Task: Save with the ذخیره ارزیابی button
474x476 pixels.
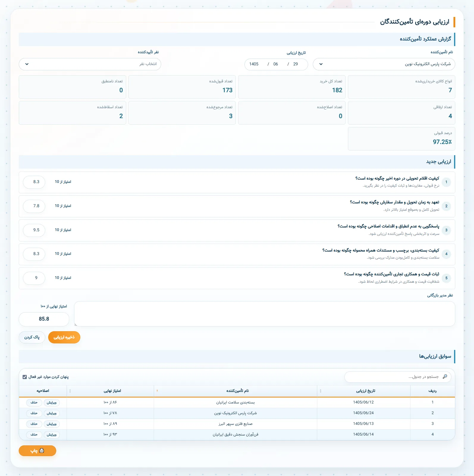Action: point(64,337)
